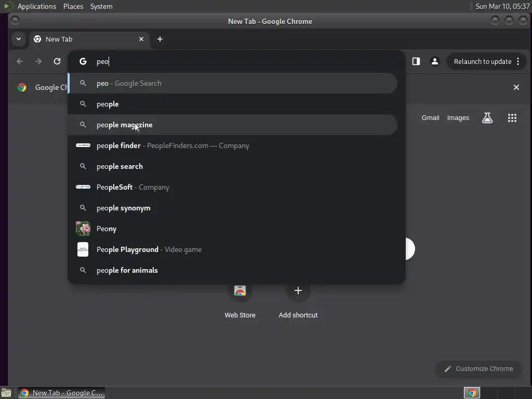Open the Places menu
Screen dimensions: 532x399
point(73,6)
